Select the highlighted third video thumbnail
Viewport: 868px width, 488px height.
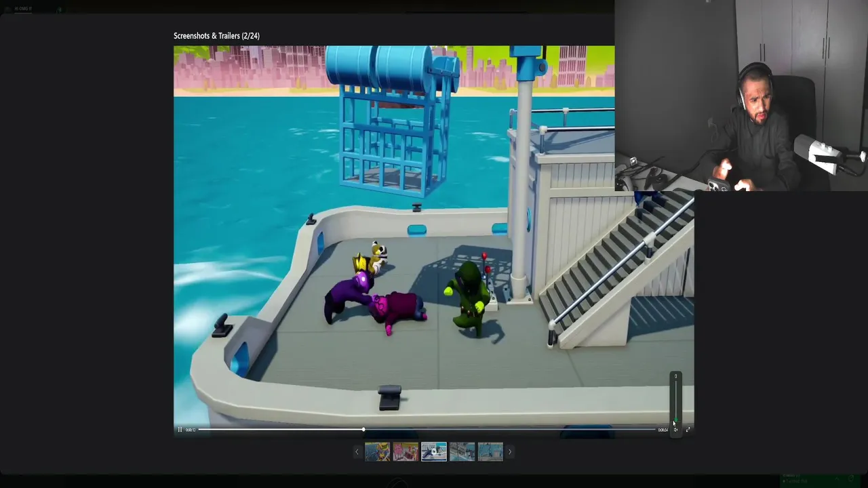tap(434, 452)
